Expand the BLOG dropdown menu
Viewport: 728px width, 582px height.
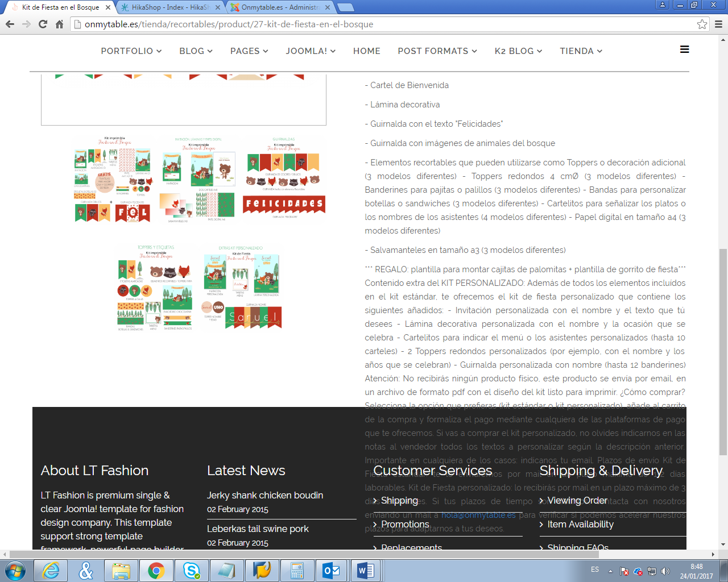[x=196, y=51]
